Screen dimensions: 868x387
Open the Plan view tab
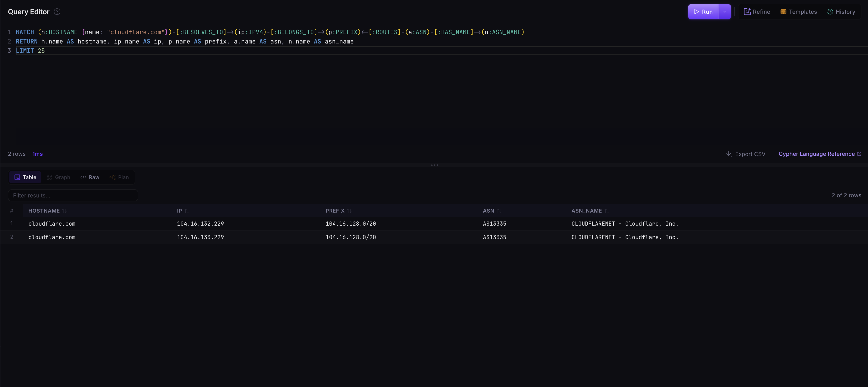(119, 177)
